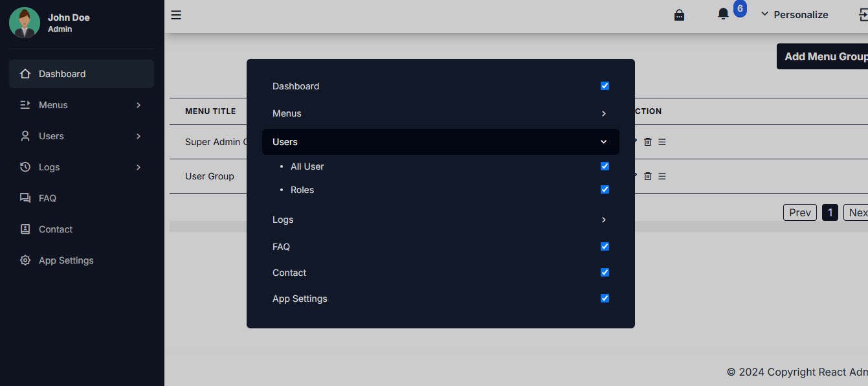The height and width of the screenshot is (386, 868).
Task: Click the edit pencil for the User Group row
Action: pyautogui.click(x=634, y=176)
